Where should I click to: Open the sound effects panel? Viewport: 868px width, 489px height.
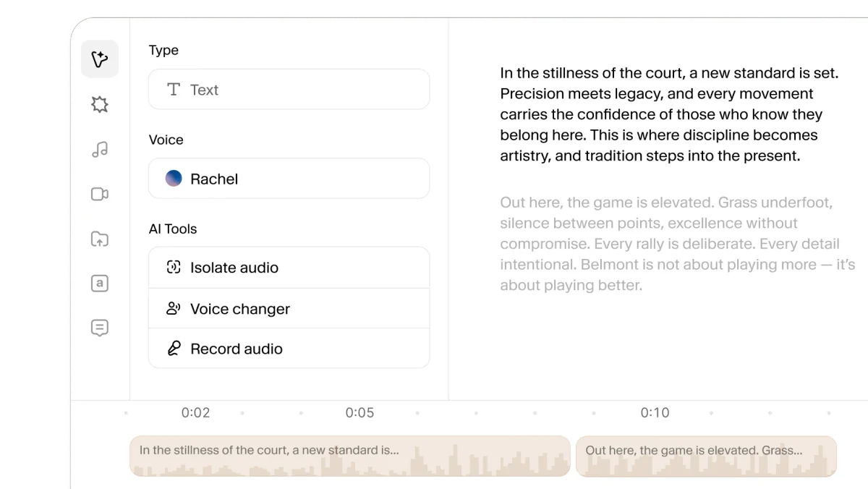click(100, 103)
